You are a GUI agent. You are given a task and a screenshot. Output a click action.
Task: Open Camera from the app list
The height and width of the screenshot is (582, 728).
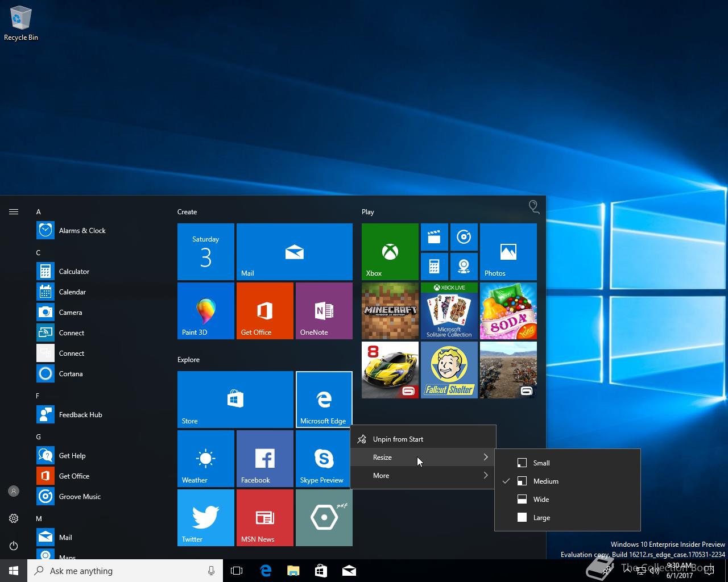pyautogui.click(x=97, y=313)
